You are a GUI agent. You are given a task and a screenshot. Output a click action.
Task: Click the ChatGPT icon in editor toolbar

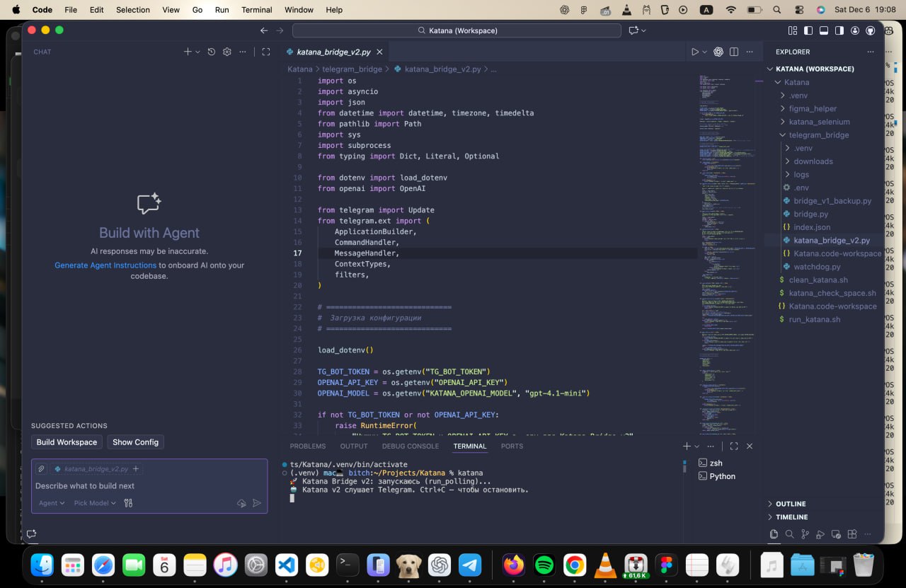tap(718, 52)
